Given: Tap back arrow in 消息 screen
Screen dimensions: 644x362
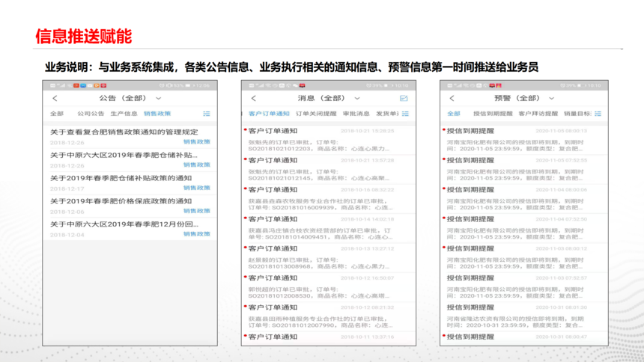Looking at the screenshot, I should 253,99.
